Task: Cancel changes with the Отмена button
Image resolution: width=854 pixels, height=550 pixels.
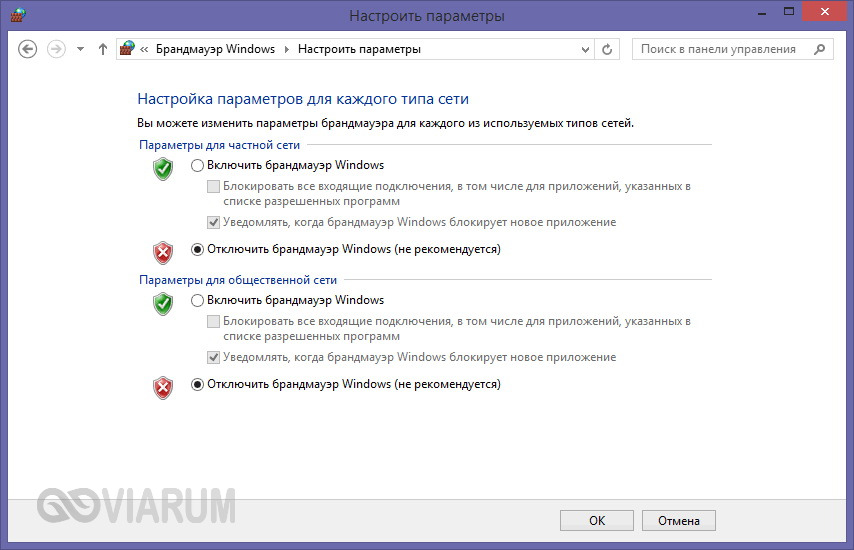Action: pyautogui.click(x=679, y=521)
